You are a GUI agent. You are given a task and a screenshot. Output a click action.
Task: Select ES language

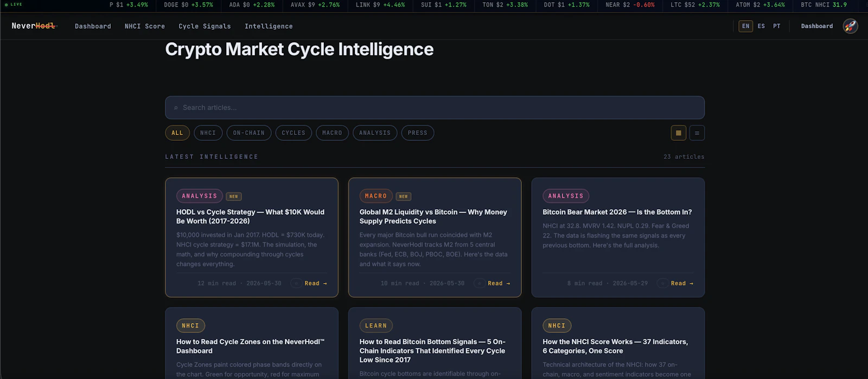click(761, 26)
